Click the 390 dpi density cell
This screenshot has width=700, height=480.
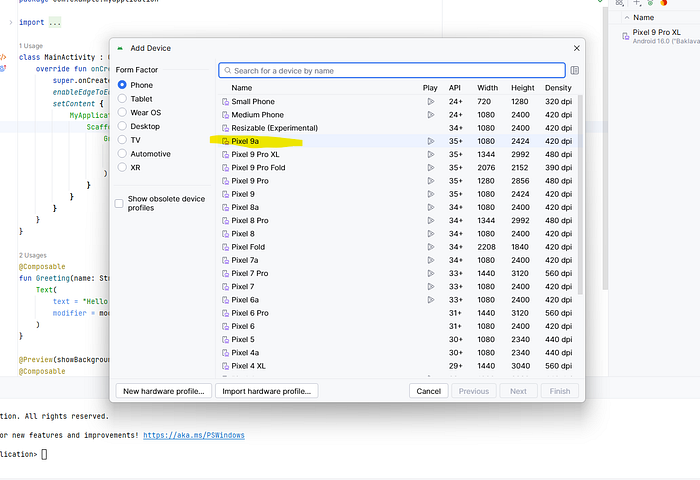coord(558,167)
